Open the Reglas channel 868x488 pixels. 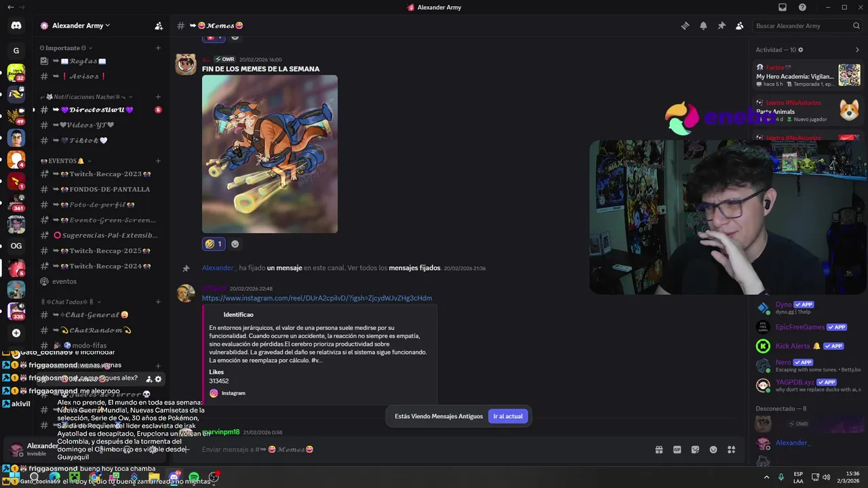pyautogui.click(x=100, y=61)
